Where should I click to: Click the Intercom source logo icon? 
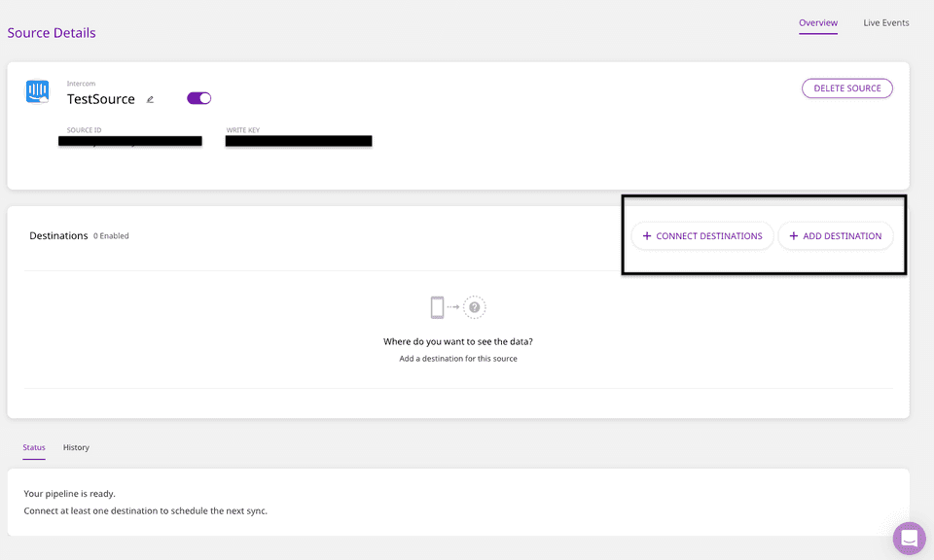pyautogui.click(x=38, y=92)
